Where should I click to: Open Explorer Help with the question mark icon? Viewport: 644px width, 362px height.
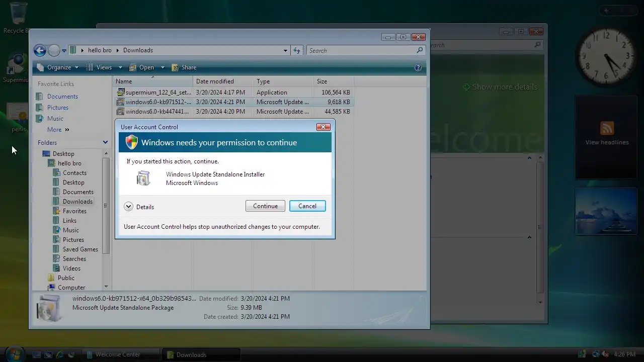(x=418, y=67)
